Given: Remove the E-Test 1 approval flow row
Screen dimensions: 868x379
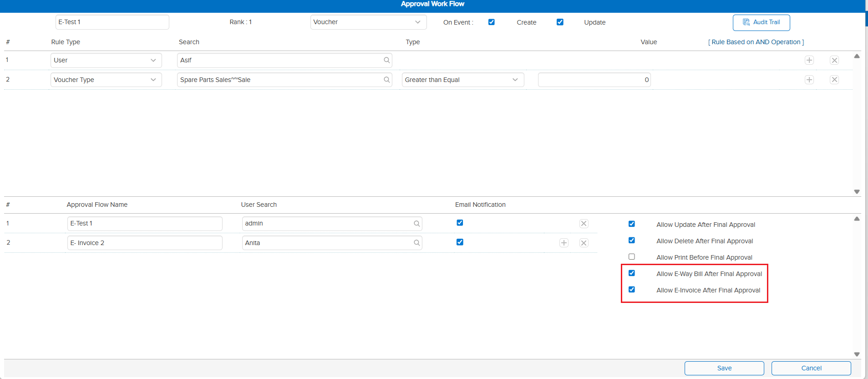Looking at the screenshot, I should (584, 224).
